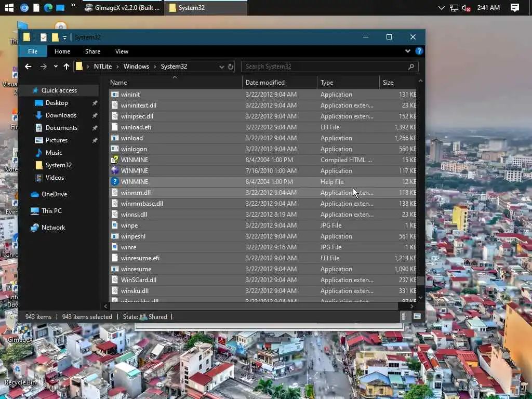
Task: Sort by Size column header
Action: pos(397,83)
